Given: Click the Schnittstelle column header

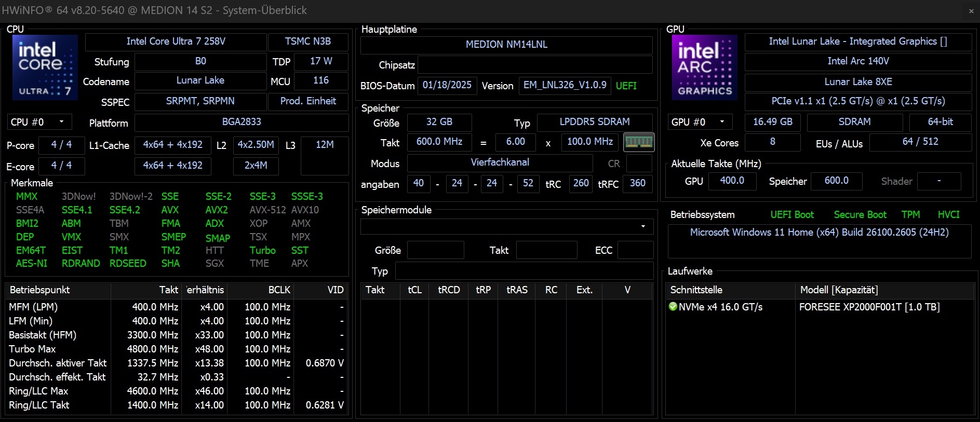Looking at the screenshot, I should coord(730,290).
